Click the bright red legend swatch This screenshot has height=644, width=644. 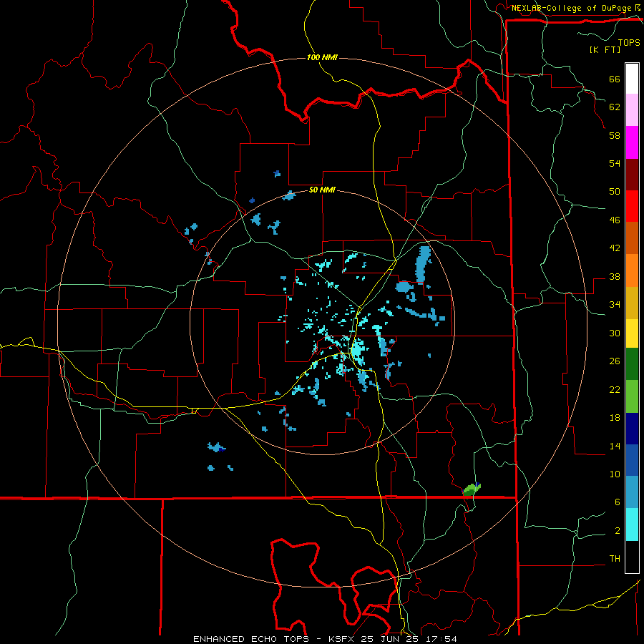632,206
